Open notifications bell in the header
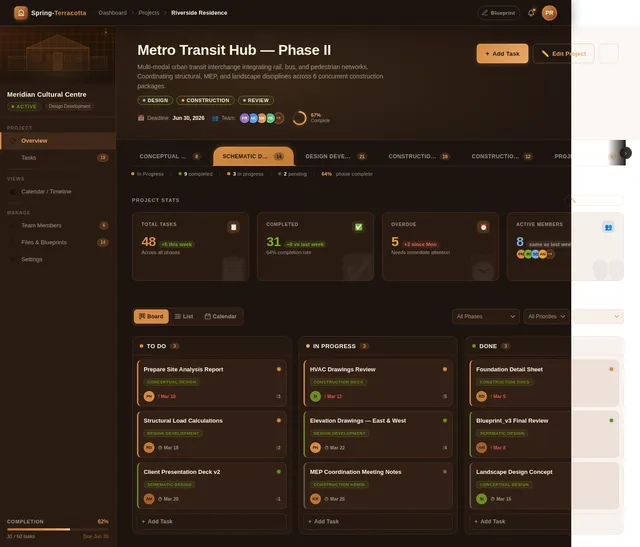This screenshot has width=640, height=547. 531,13
